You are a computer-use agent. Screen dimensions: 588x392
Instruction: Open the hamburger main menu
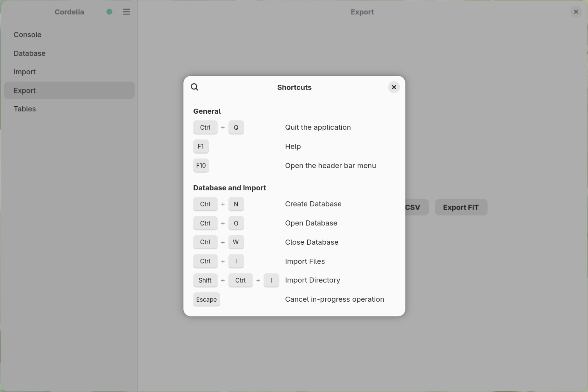click(x=126, y=12)
